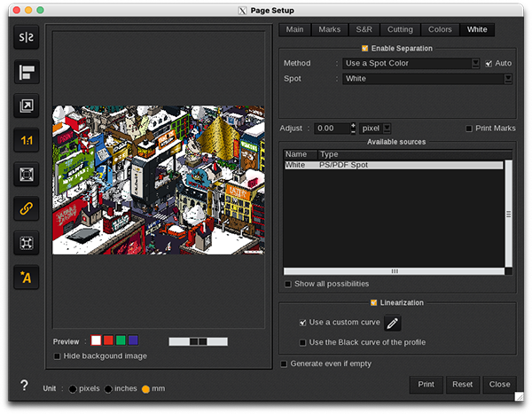Viewport: 532px width, 414px height.
Task: Toggle the chain link icon
Action: pos(25,209)
